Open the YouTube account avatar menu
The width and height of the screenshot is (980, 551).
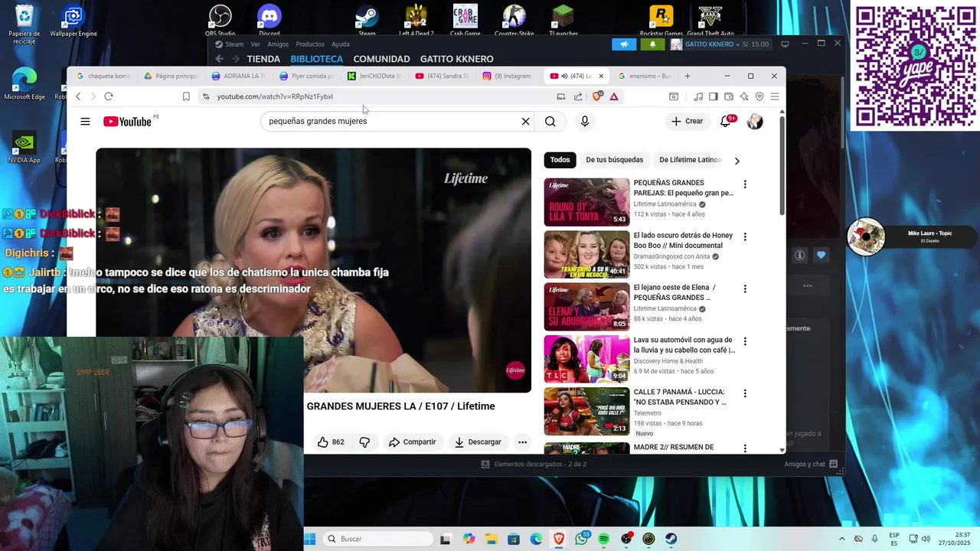[x=755, y=122]
